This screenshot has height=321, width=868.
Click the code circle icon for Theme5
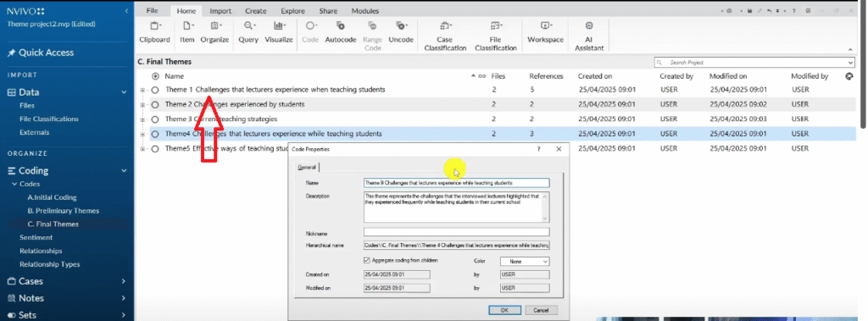click(x=155, y=149)
